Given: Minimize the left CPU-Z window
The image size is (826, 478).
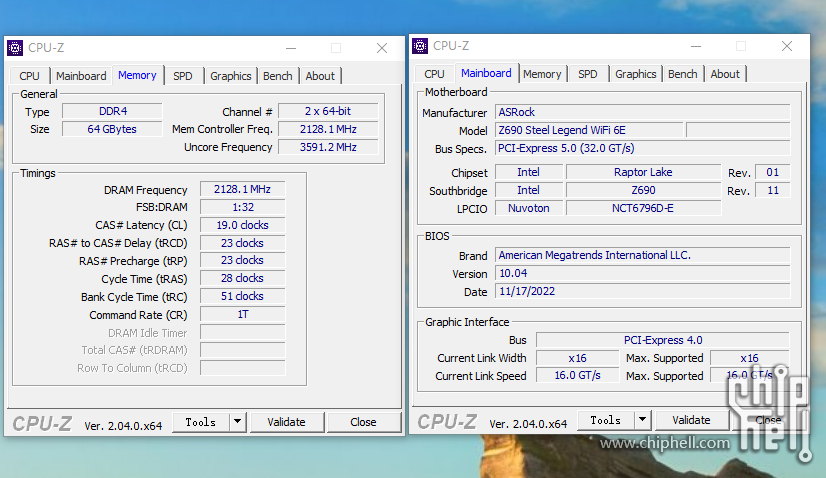Looking at the screenshot, I should (291, 48).
